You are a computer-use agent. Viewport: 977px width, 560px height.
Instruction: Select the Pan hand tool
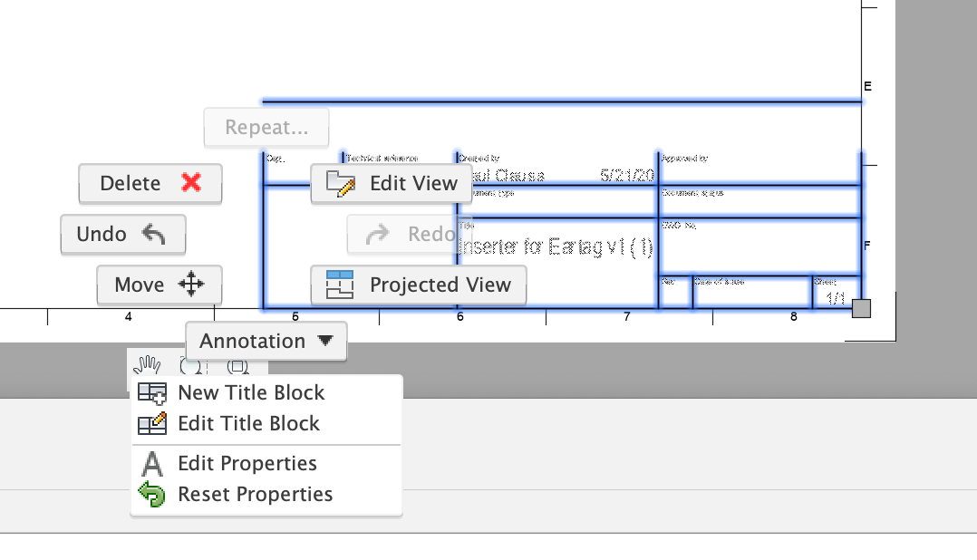tap(146, 365)
